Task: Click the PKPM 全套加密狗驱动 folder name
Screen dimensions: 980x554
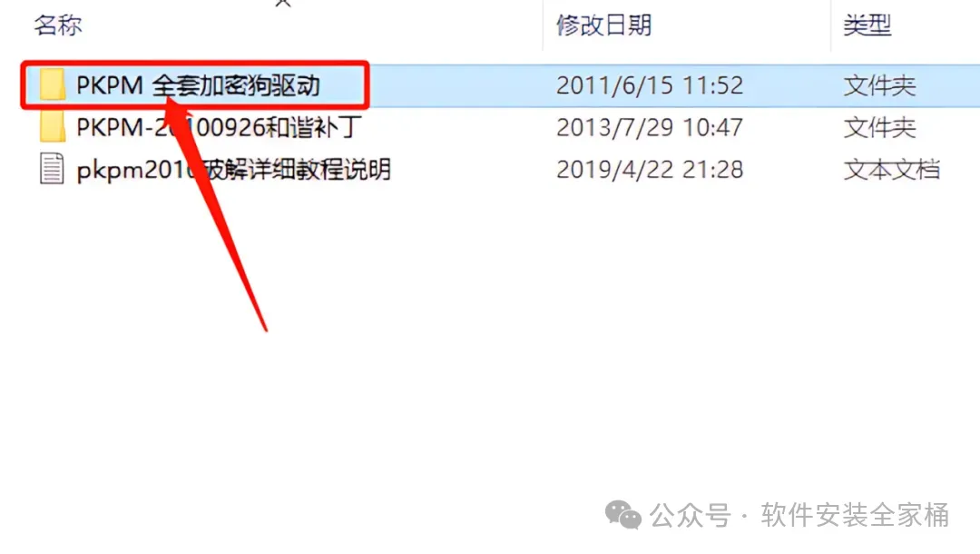Action: [x=198, y=85]
